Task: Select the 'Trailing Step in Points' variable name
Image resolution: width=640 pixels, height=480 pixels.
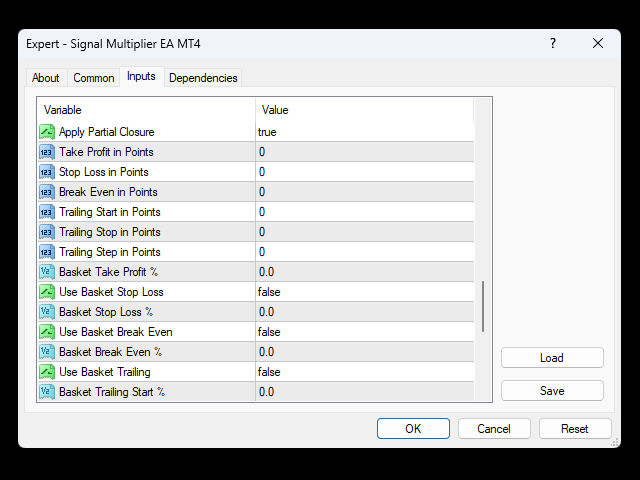Action: [x=110, y=252]
